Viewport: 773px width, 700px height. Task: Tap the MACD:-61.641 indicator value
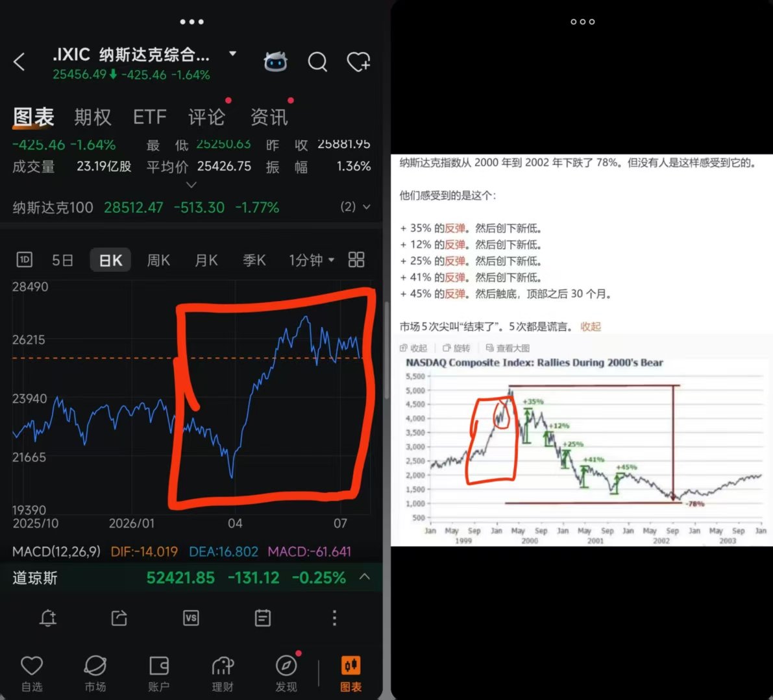pos(309,551)
